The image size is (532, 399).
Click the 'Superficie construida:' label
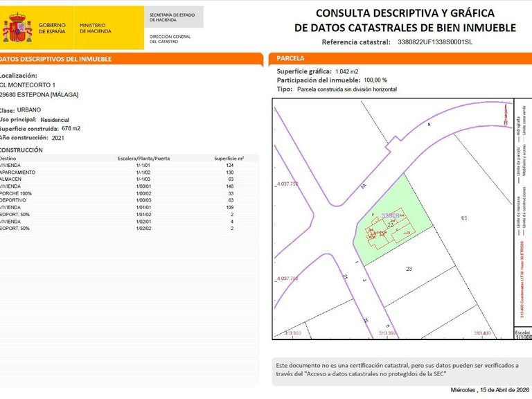click(29, 129)
